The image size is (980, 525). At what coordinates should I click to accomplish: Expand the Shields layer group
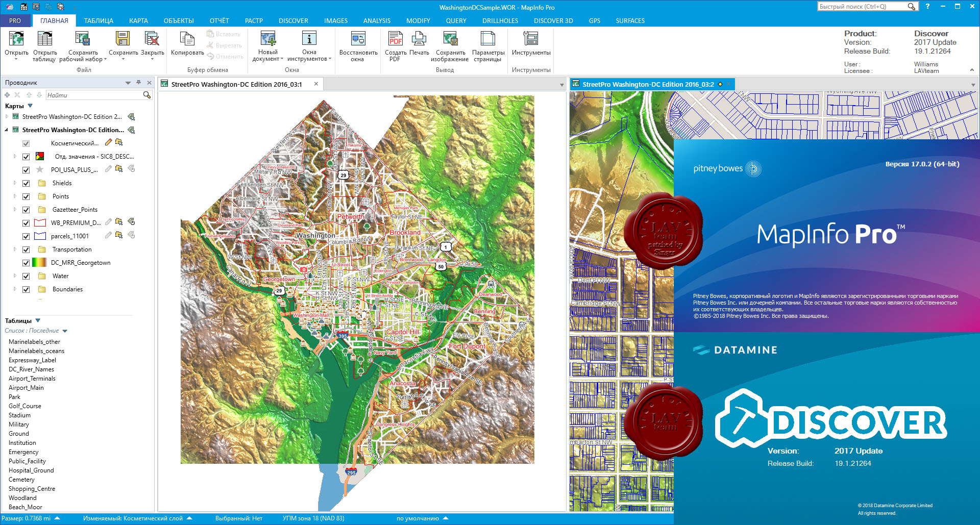pyautogui.click(x=15, y=183)
